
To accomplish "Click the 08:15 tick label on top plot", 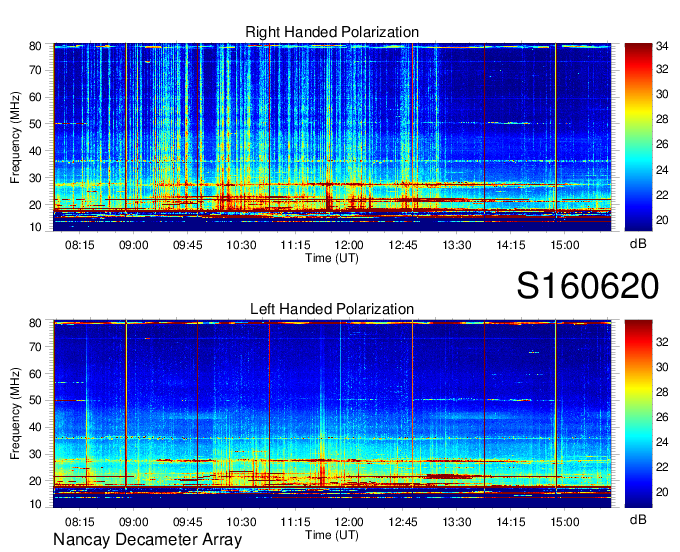I will pyautogui.click(x=80, y=245).
